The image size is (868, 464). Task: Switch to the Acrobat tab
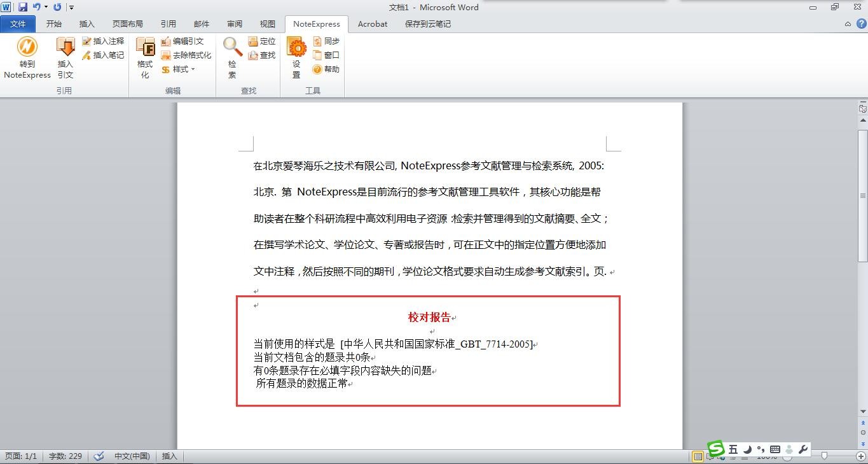pyautogui.click(x=373, y=24)
